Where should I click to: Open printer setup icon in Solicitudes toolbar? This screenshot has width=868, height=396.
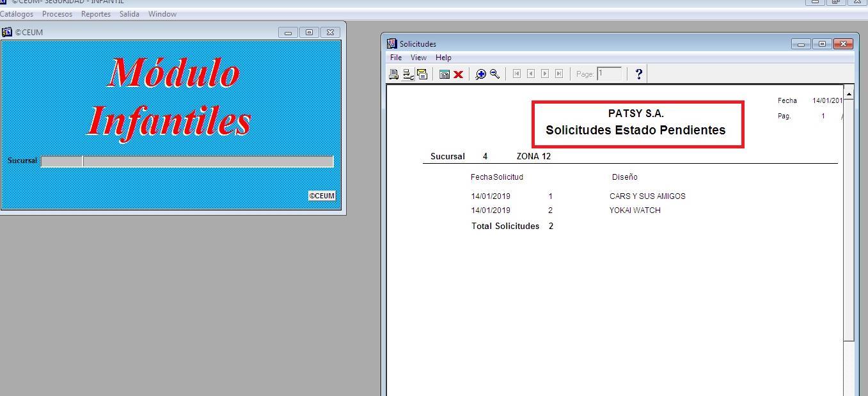pyautogui.click(x=407, y=74)
